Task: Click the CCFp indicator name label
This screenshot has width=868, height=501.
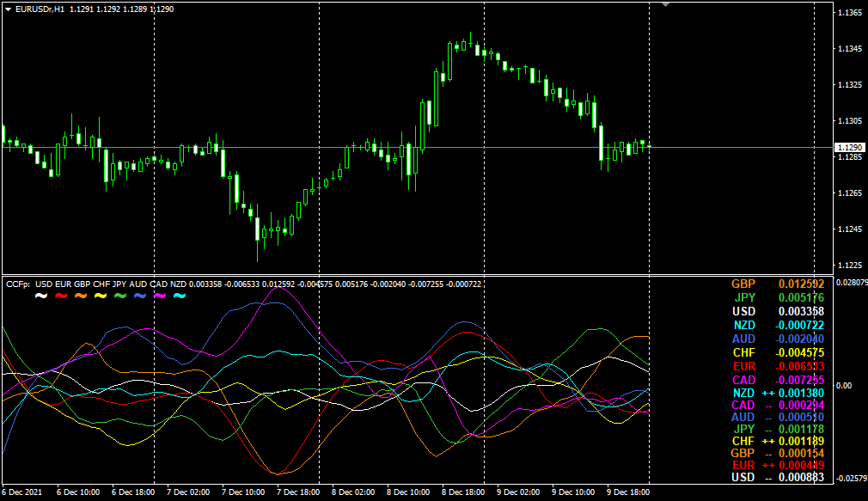Action: tap(18, 284)
